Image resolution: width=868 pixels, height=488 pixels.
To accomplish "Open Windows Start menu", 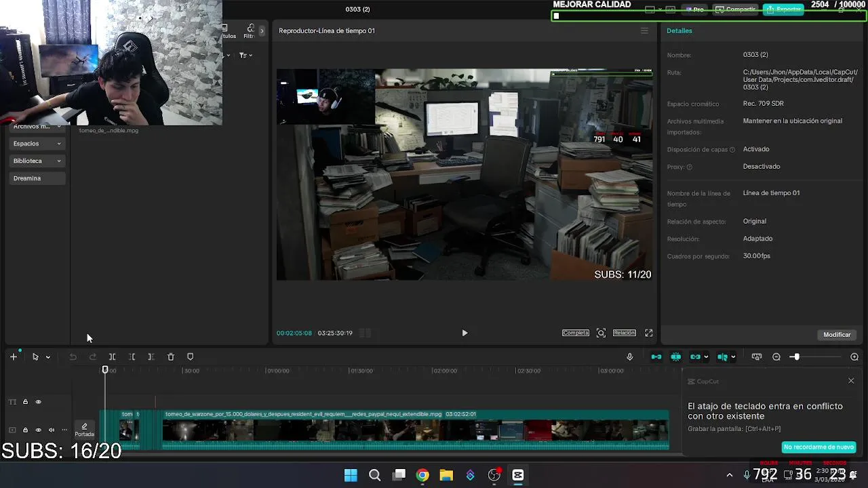I will pyautogui.click(x=351, y=475).
